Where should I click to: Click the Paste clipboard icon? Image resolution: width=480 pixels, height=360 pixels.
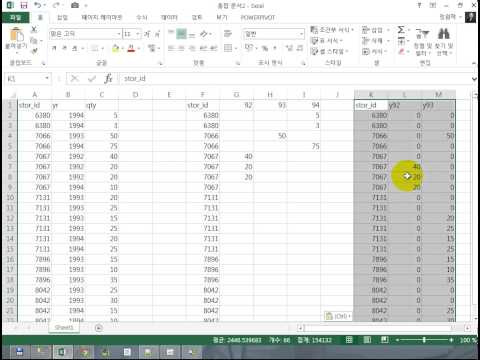coord(16,34)
